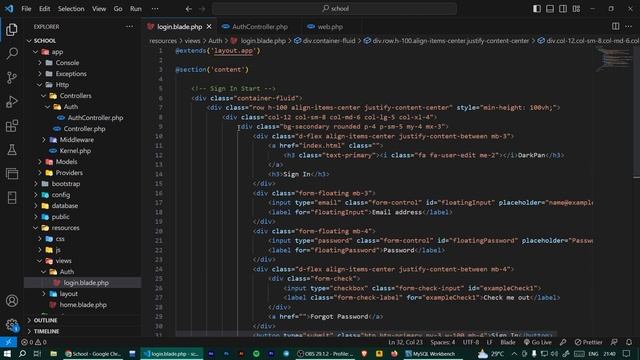The image size is (640, 360).
Task: Open the Manage gear icon
Action: point(12,325)
